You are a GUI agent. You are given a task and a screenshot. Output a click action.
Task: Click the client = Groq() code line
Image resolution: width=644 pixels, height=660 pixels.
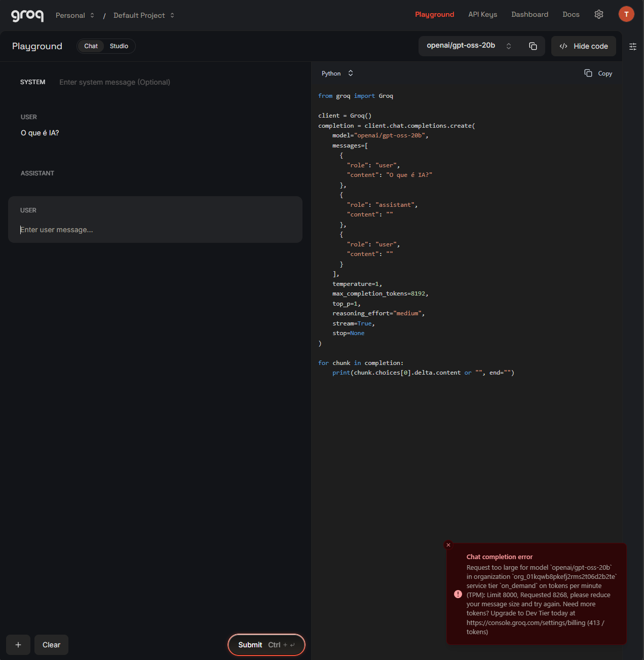[x=345, y=116]
